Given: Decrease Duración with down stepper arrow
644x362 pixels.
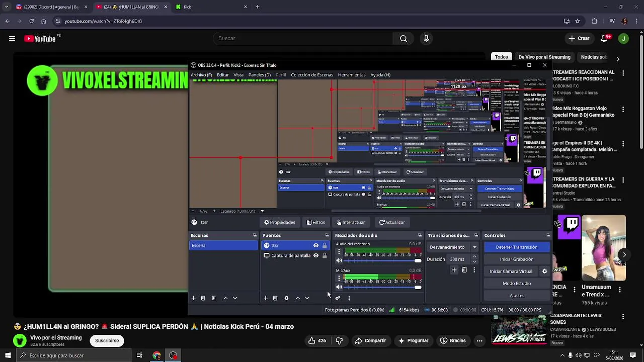Looking at the screenshot, I should point(474,262).
